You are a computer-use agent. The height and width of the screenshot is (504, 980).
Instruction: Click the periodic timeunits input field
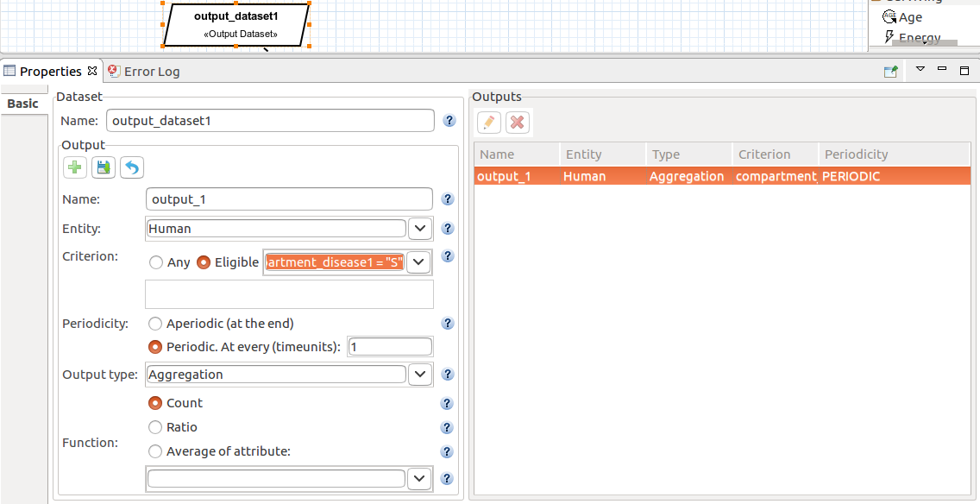pyautogui.click(x=389, y=347)
